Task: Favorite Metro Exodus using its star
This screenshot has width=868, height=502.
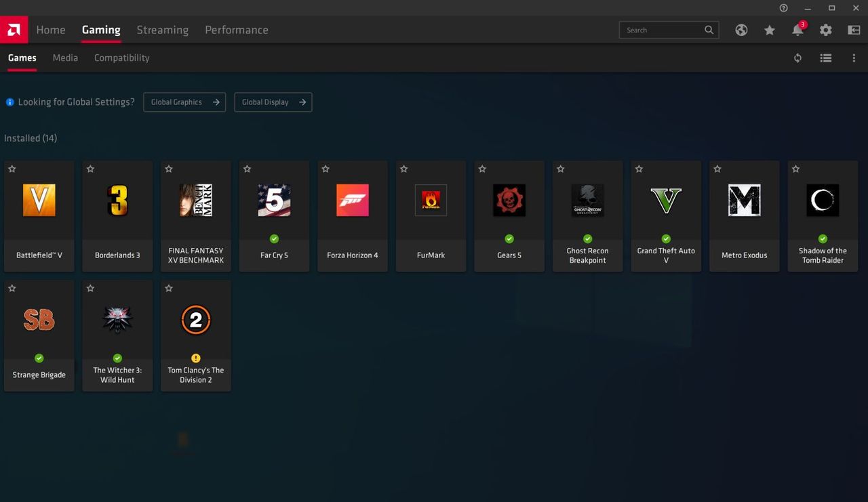Action: tap(717, 169)
